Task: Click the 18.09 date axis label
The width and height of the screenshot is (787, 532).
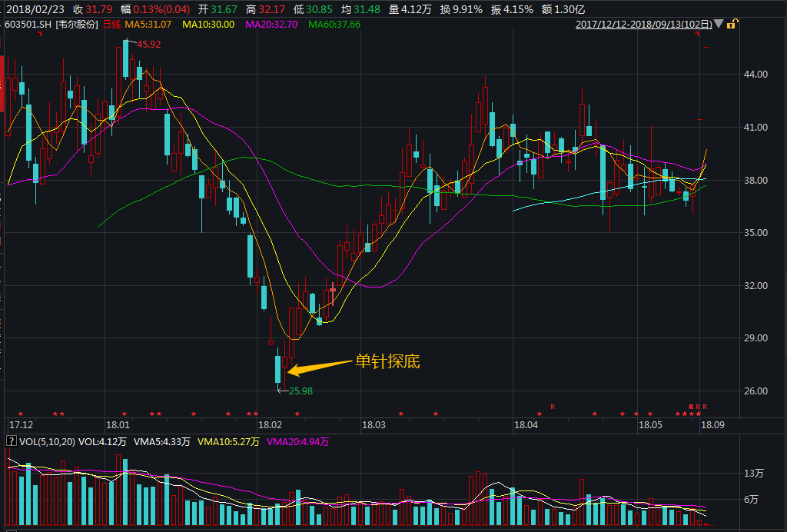Action: pos(712,425)
